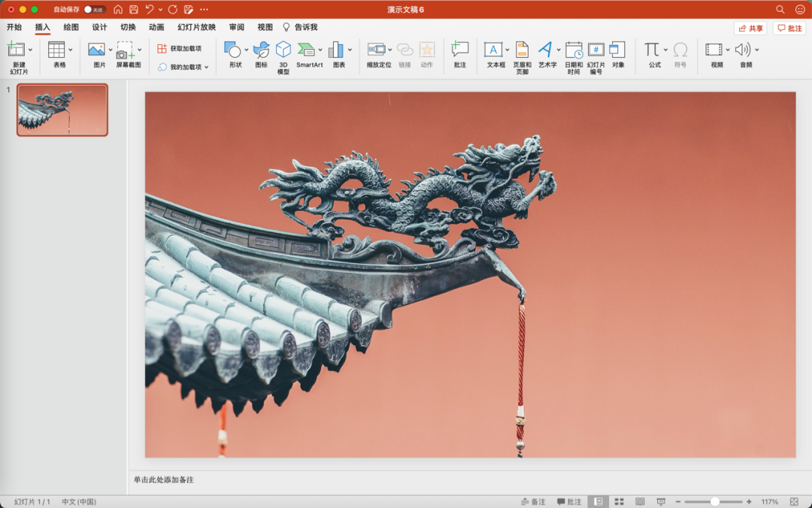
Task: Click Get Add-ins (获取加载项)
Action: 180,48
